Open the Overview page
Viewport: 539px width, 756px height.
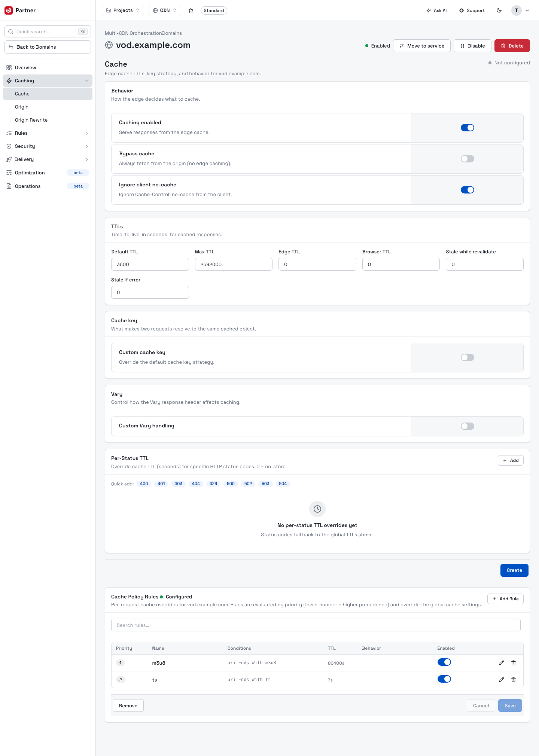[x=48, y=68]
